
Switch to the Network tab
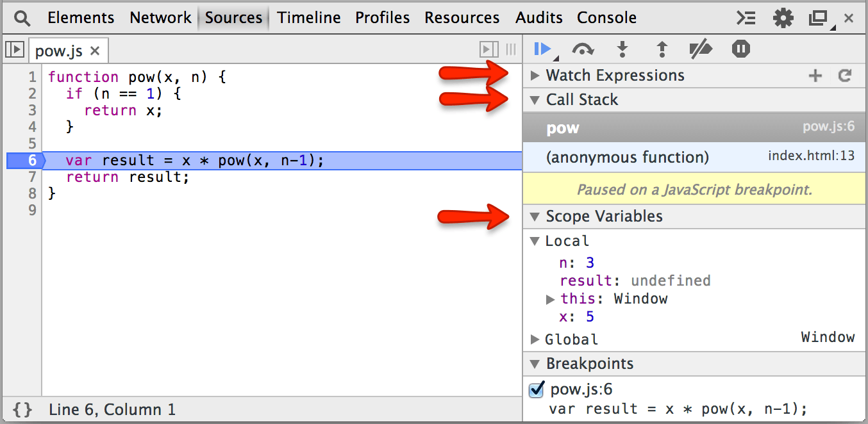(160, 18)
